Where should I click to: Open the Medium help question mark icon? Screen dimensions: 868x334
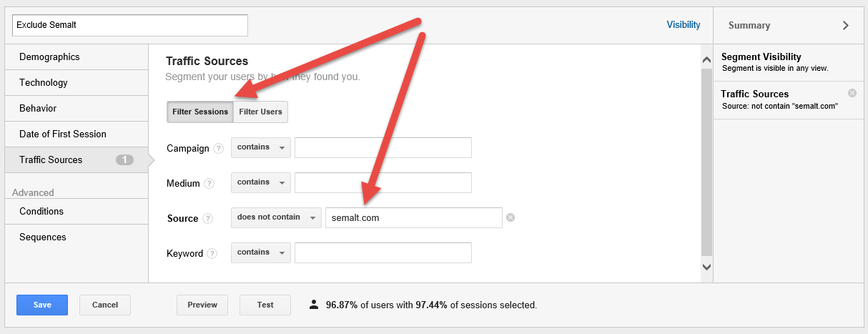(209, 184)
